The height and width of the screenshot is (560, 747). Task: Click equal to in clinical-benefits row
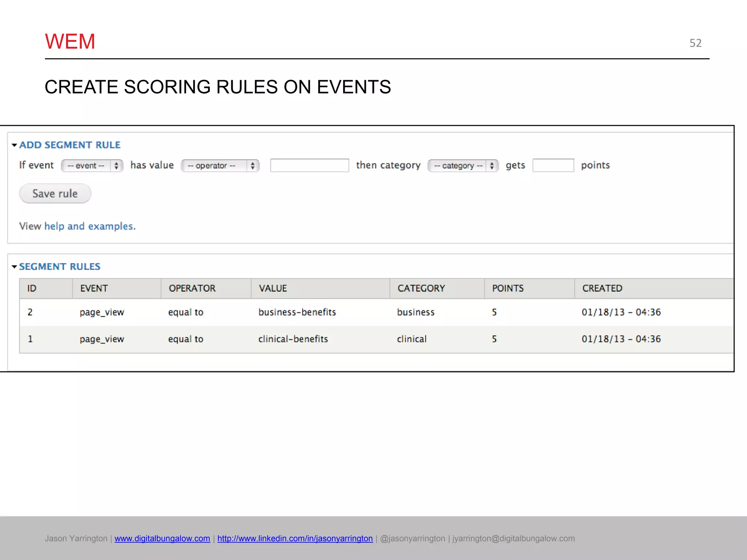(x=186, y=339)
